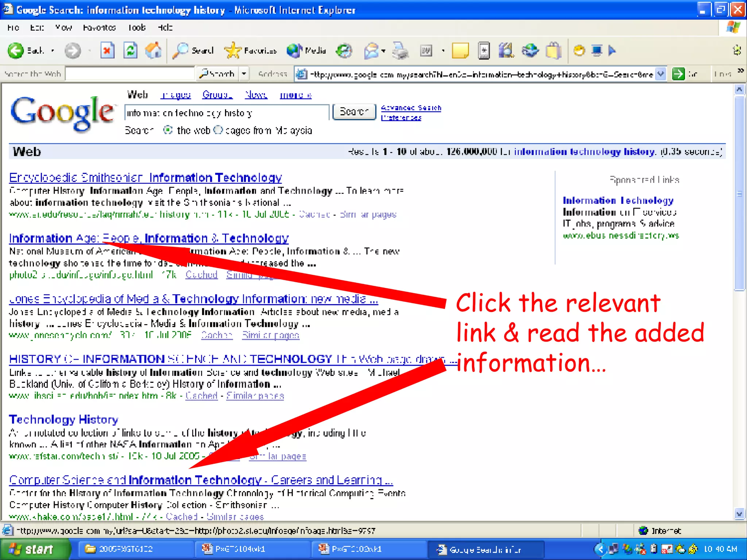Screen dimensions: 747x560
Task: Select 'the web' radio button
Action: pyautogui.click(x=168, y=130)
